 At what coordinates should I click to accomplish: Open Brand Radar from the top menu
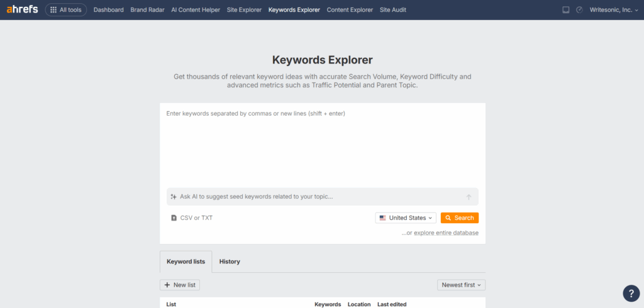(147, 10)
